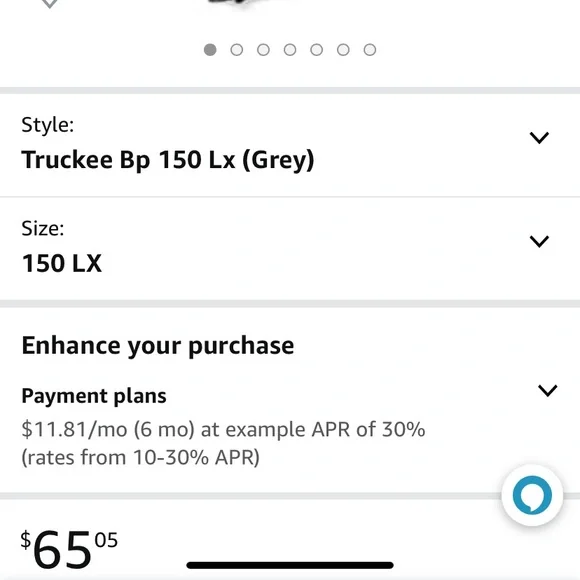Viewport: 580px width, 580px height.
Task: Expand the Size dropdown chevron
Action: click(539, 241)
